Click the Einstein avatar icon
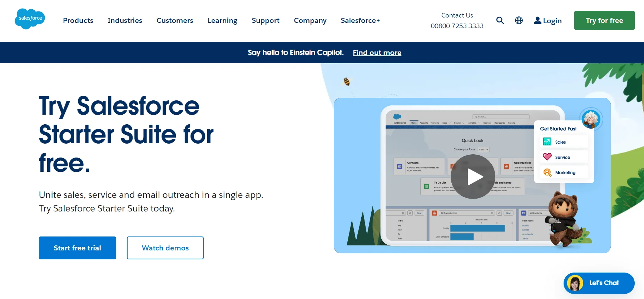Screen dimensions: 644x299 (x=590, y=119)
